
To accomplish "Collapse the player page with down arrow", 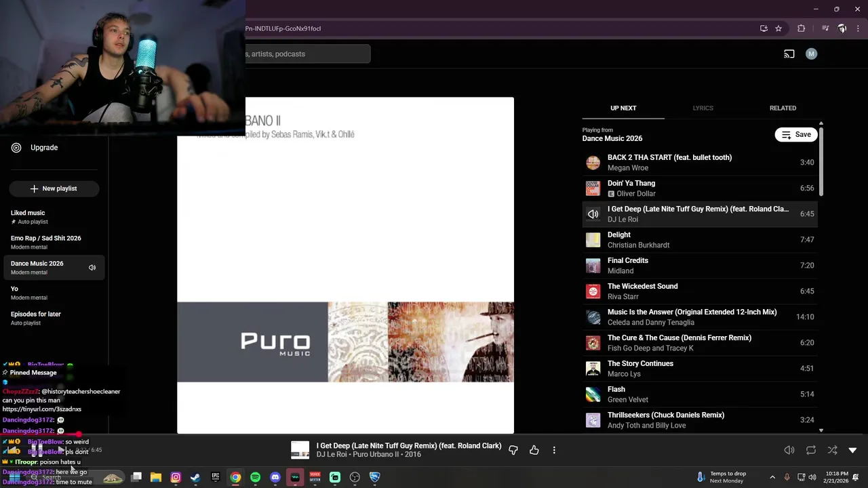I will click(x=852, y=450).
